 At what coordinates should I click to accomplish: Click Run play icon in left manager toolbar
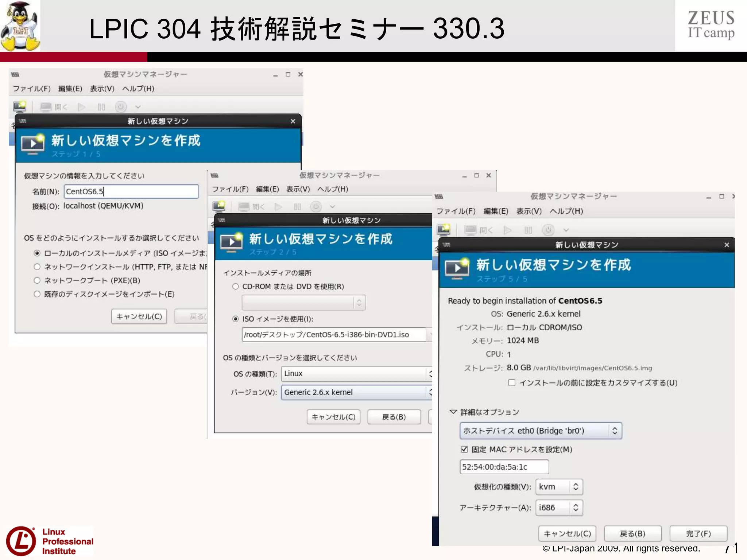82,107
